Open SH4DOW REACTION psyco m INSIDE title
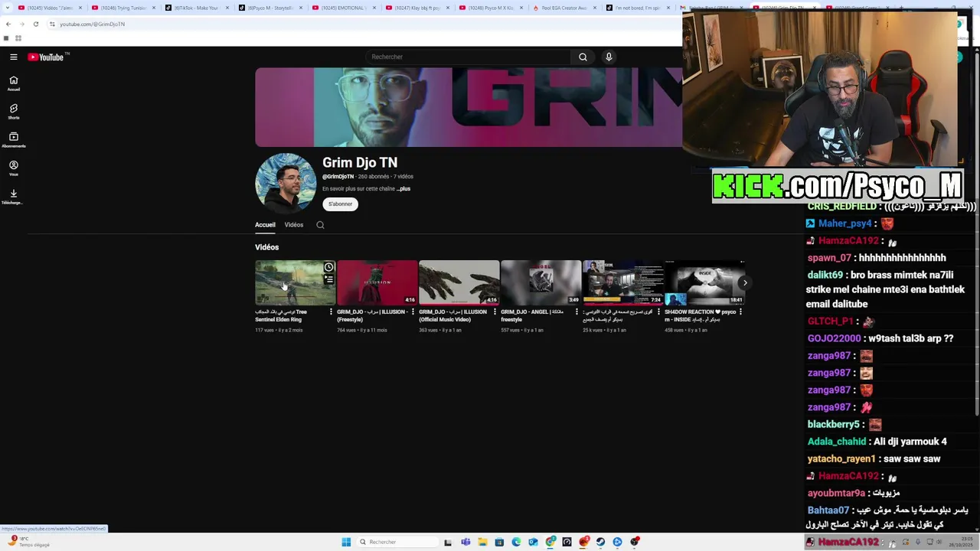This screenshot has height=551, width=980. pyautogui.click(x=700, y=315)
